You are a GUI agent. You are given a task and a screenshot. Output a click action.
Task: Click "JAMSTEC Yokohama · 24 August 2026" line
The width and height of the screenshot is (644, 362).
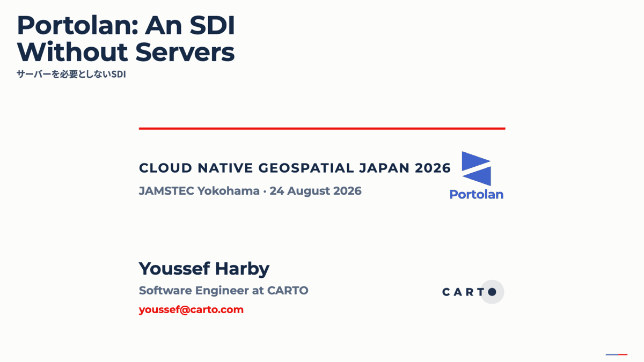coord(250,190)
